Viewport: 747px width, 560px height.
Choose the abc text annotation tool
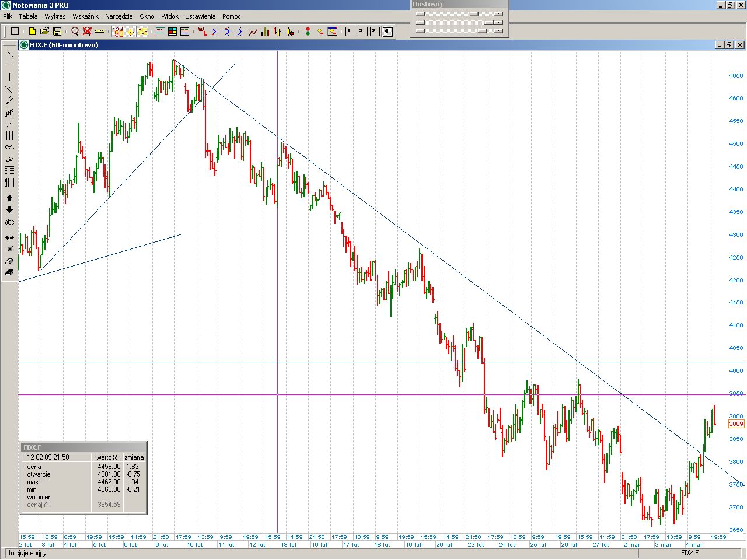(9, 222)
